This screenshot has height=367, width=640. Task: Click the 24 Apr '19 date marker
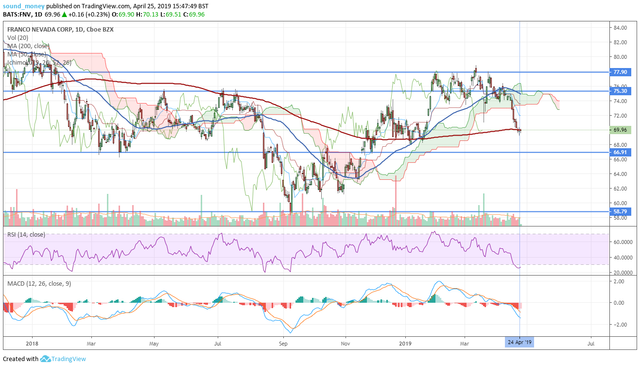pos(519,343)
